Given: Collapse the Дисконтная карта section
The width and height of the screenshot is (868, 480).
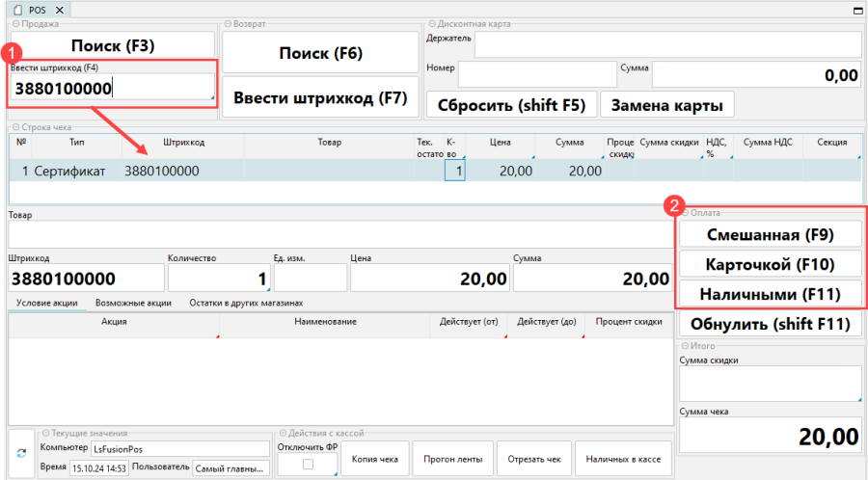Looking at the screenshot, I should [429, 24].
